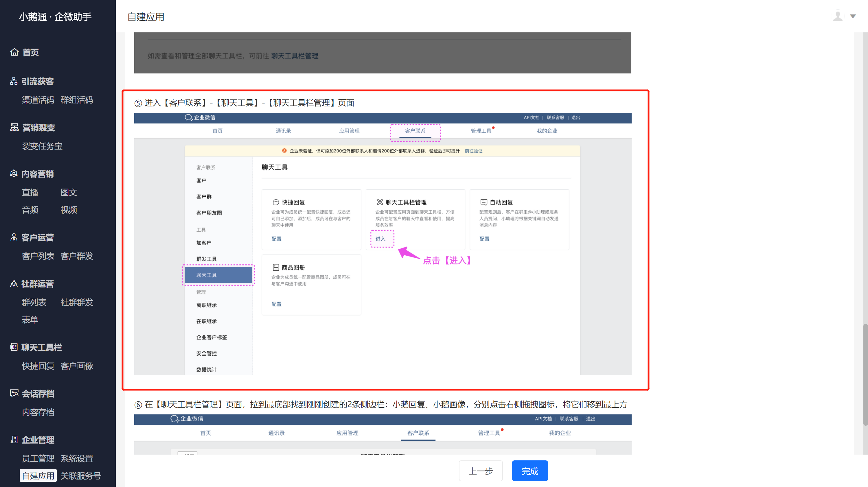Image resolution: width=868 pixels, height=487 pixels.
Task: Open 表单 under 社群运营
Action: pyautogui.click(x=30, y=320)
